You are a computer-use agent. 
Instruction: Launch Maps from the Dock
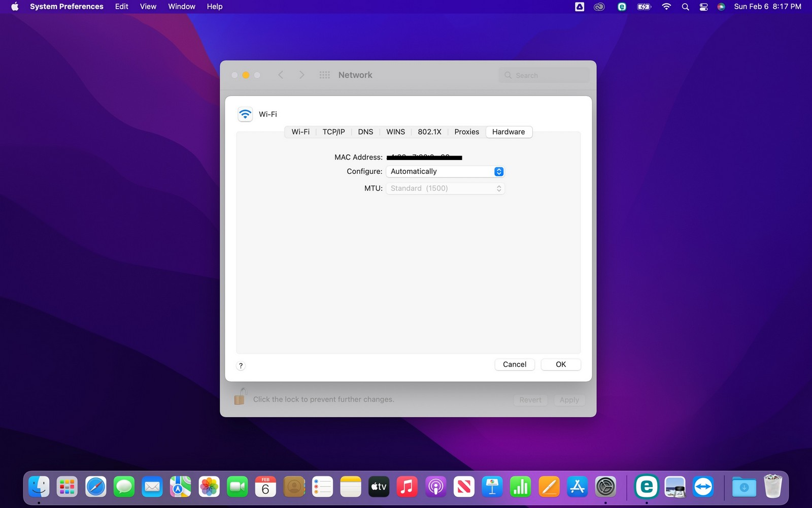pos(181,487)
